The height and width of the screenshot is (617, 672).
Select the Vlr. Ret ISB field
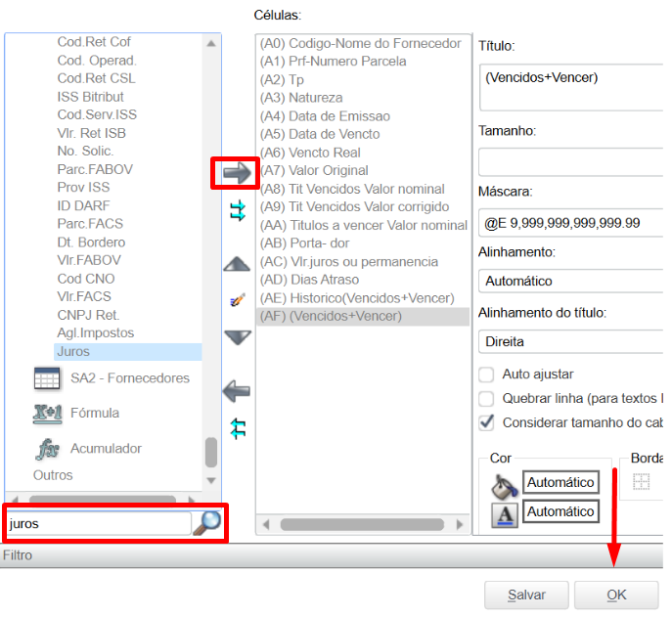pos(92,133)
